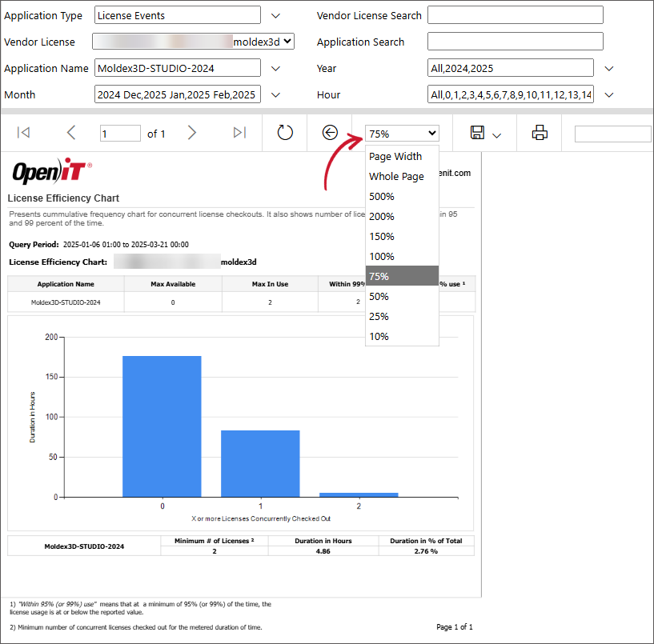Expand the Year selection dropdown

point(609,69)
